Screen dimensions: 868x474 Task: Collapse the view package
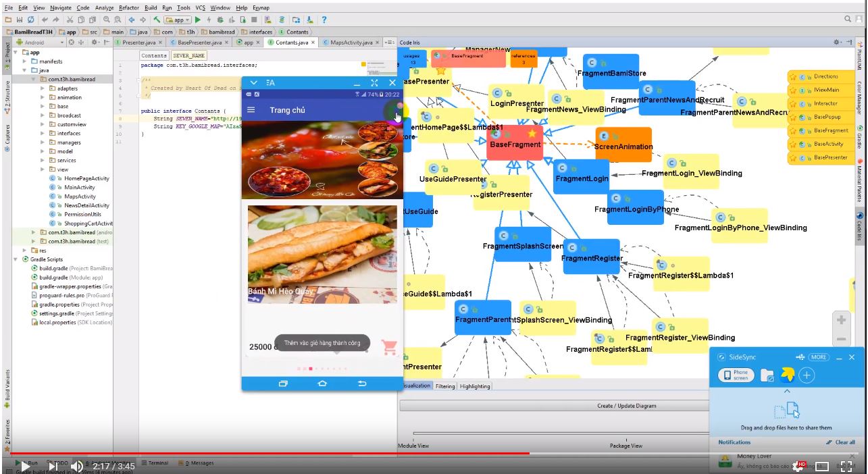click(x=43, y=169)
